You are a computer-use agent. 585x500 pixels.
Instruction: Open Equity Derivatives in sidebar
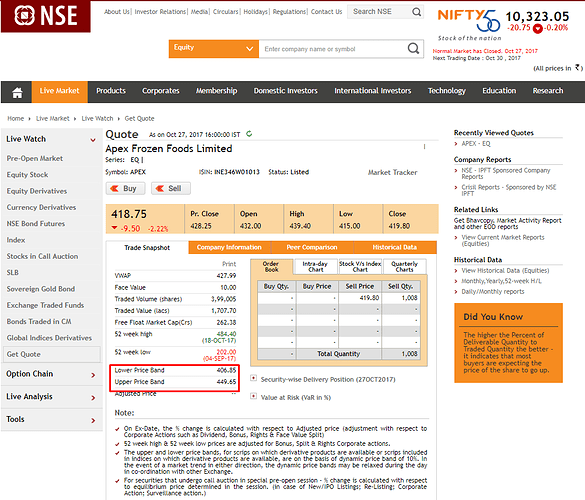[x=37, y=191]
